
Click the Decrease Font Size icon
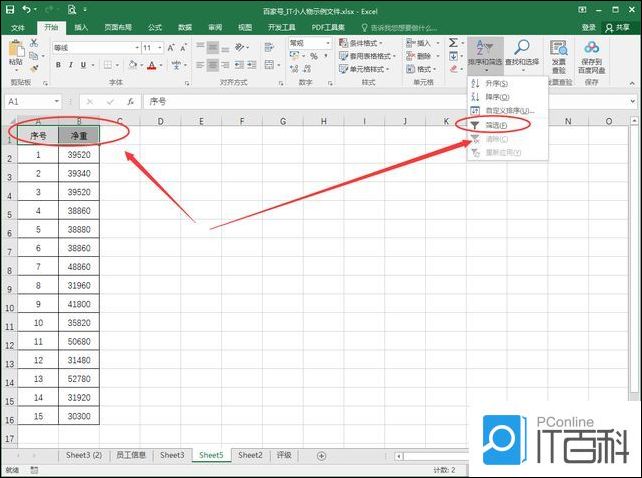183,48
